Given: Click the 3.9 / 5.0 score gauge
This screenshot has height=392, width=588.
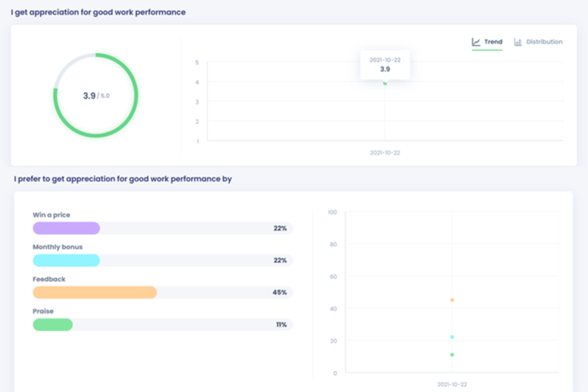Looking at the screenshot, I should 96,95.
